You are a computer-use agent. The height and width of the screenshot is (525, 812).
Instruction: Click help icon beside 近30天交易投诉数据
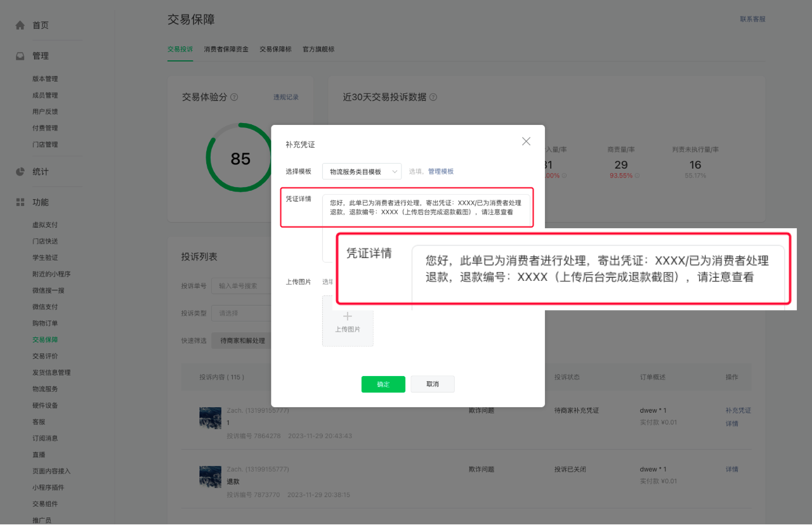click(x=433, y=97)
